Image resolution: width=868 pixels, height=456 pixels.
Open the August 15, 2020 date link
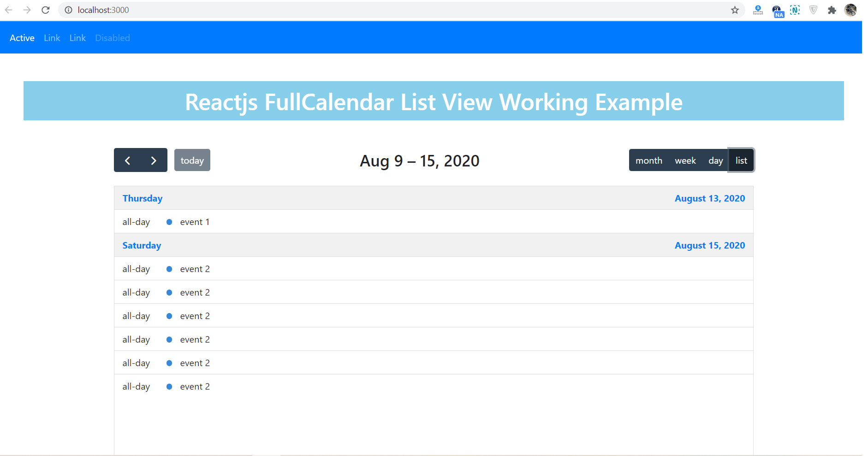point(709,245)
